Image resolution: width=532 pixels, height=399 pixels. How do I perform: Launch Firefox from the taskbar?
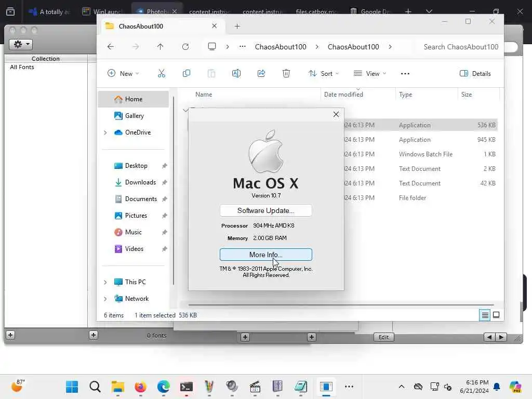(140, 387)
